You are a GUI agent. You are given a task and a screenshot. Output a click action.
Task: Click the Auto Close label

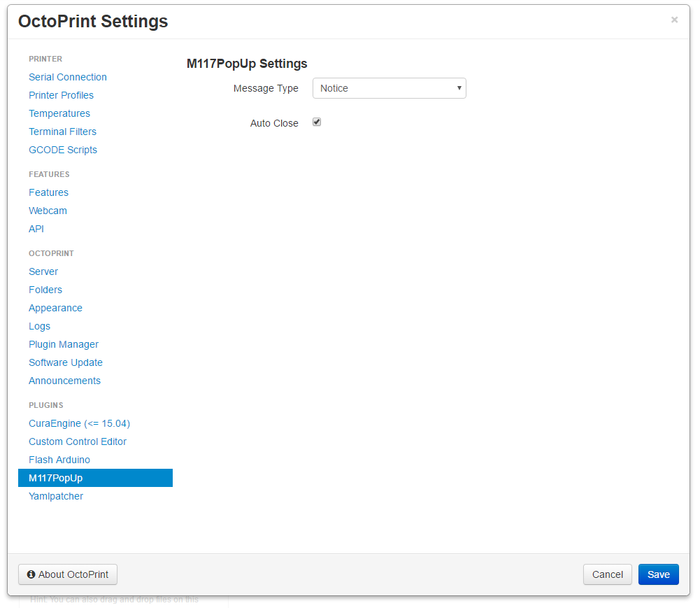pyautogui.click(x=274, y=123)
